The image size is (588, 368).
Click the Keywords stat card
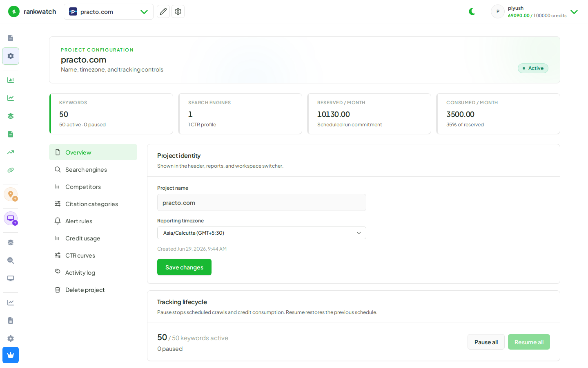[x=111, y=114]
